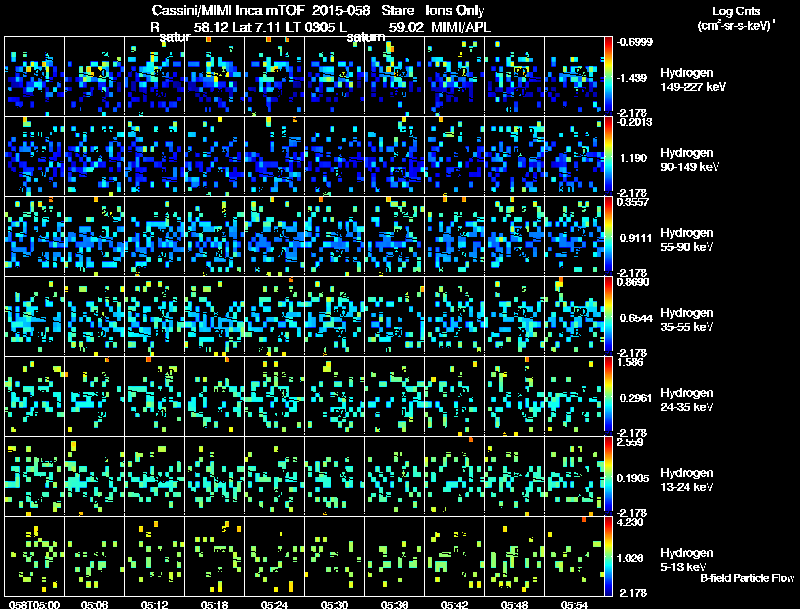Click the 05:54 time marker

tap(574, 604)
